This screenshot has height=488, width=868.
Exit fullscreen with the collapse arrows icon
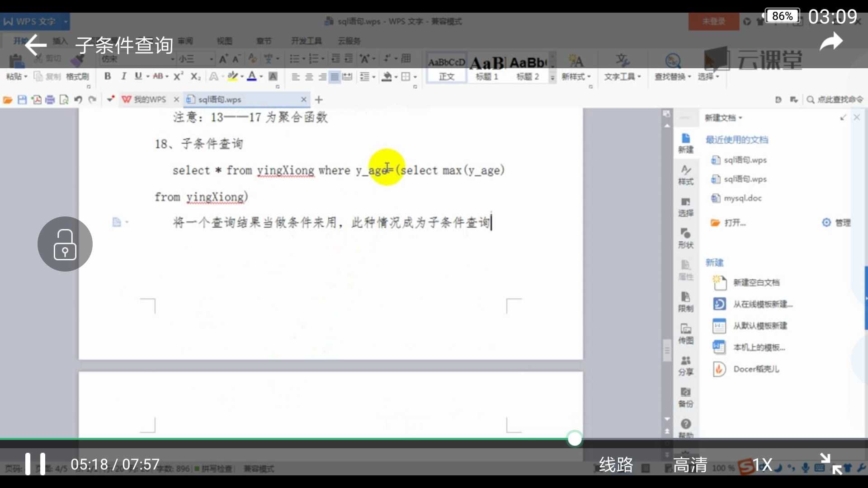click(831, 464)
